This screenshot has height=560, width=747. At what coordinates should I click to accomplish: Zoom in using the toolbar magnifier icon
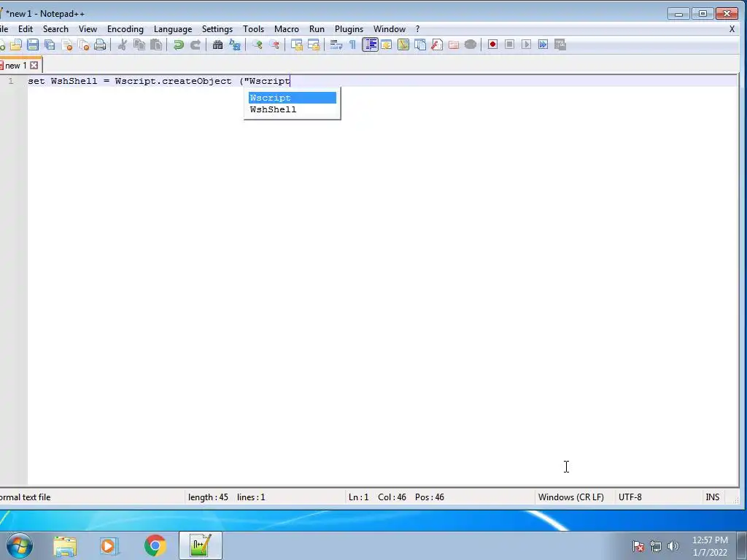[258, 44]
